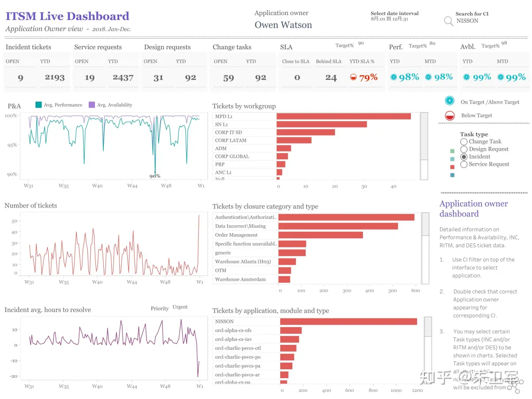Viewport: 532px width, 399px height.
Task: Click the Service requests YTD value 2437
Action: 123,78
